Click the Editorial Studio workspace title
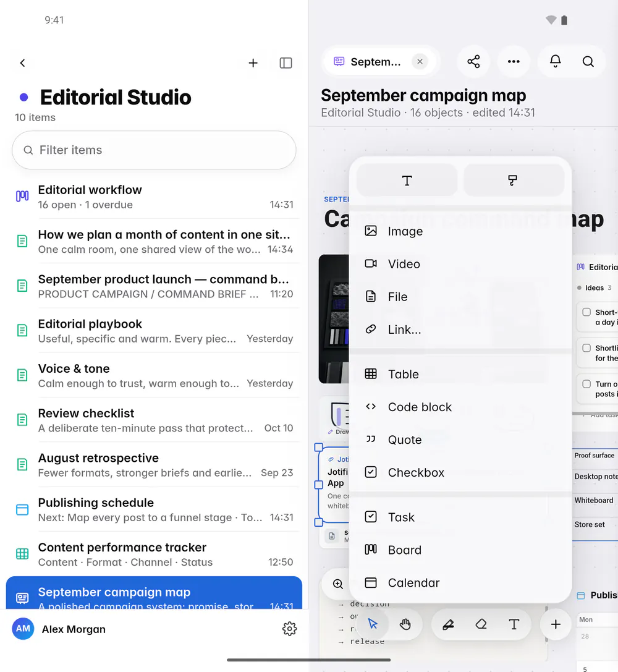The image size is (618, 672). (x=116, y=97)
